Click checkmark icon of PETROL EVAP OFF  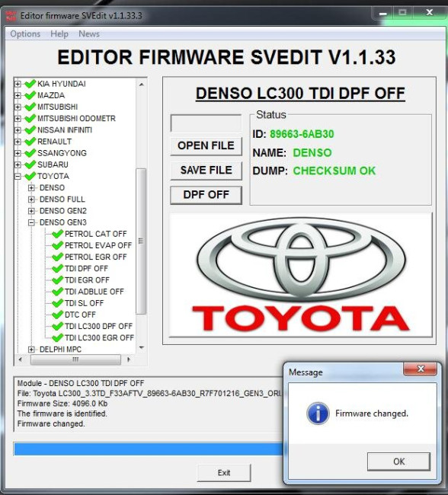(57, 245)
